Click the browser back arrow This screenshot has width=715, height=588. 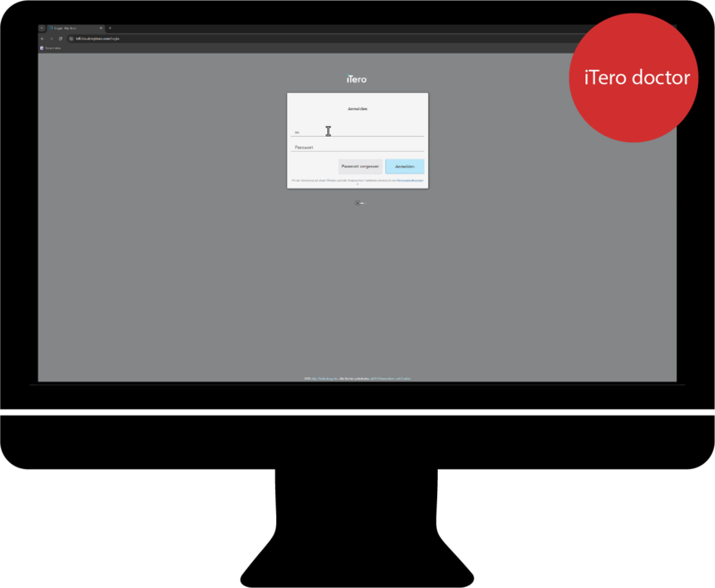click(x=42, y=38)
